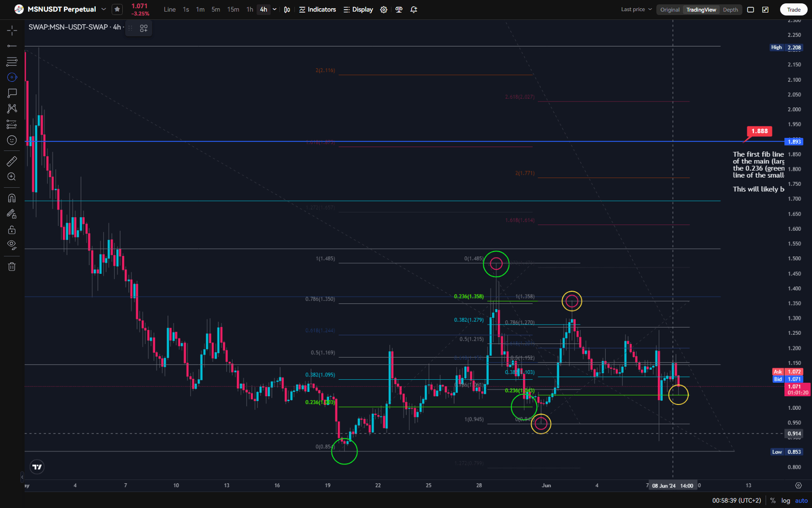The width and height of the screenshot is (812, 508).
Task: Open the Indicators panel
Action: coord(318,10)
